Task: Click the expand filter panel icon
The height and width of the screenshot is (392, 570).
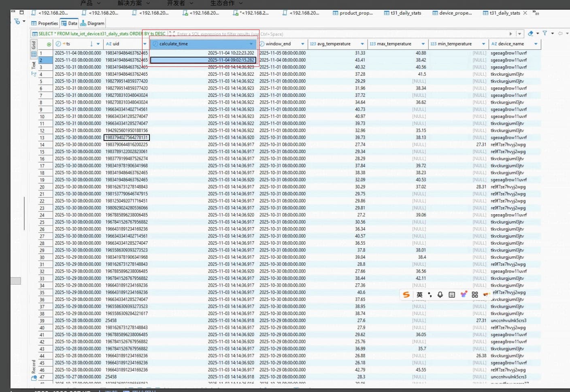Action: tap(172, 34)
